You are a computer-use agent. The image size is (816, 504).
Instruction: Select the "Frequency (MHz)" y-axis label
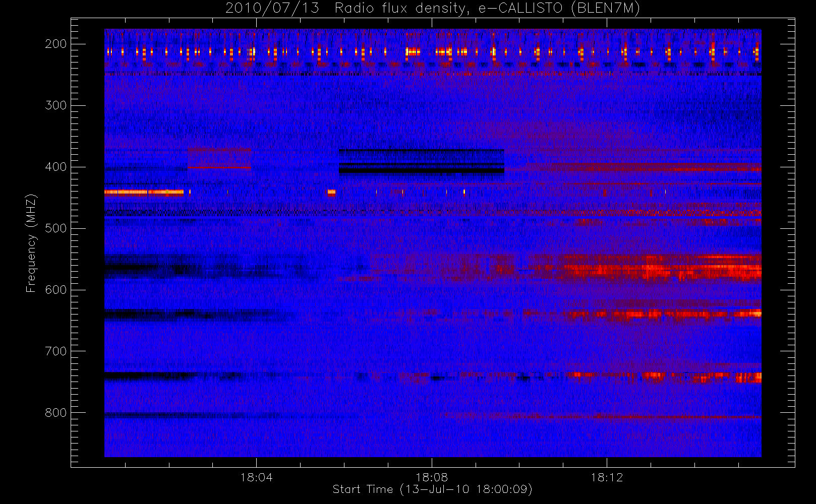pyautogui.click(x=31, y=243)
